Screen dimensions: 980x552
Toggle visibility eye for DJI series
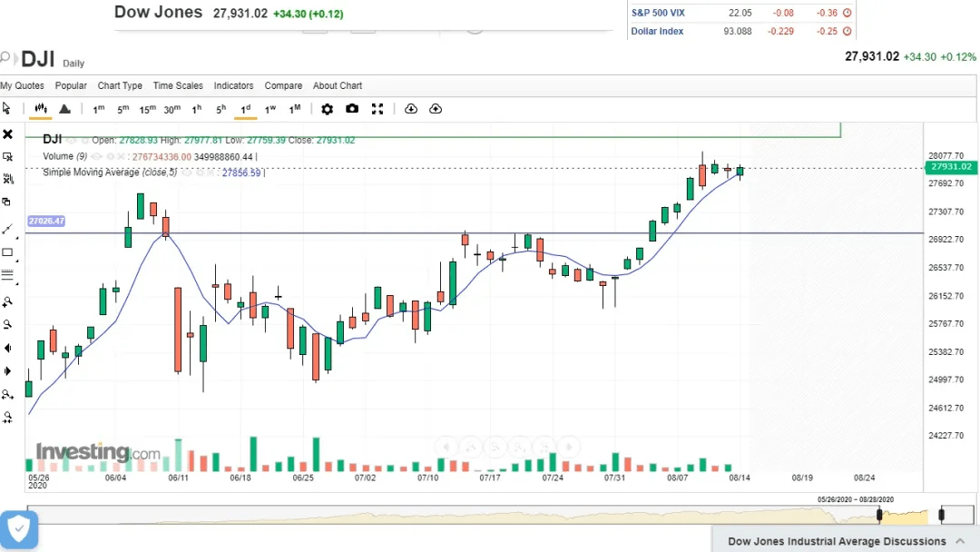click(x=72, y=140)
